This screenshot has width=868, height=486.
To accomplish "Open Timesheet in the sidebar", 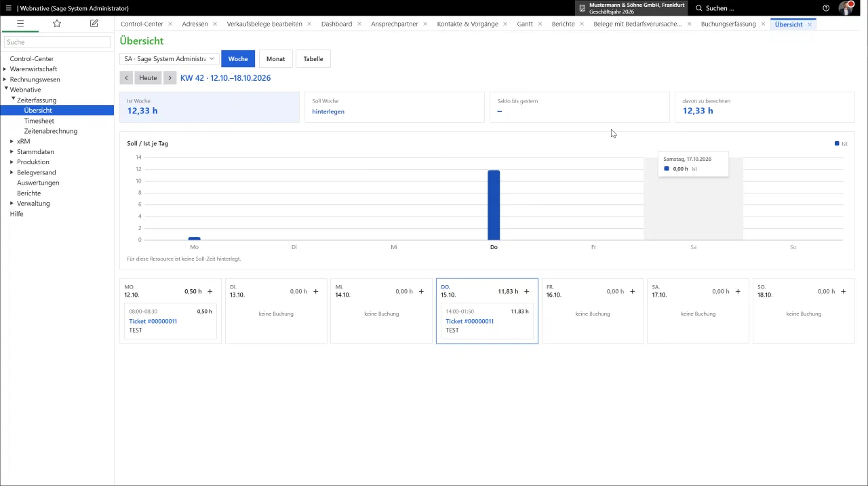I will click(x=39, y=121).
